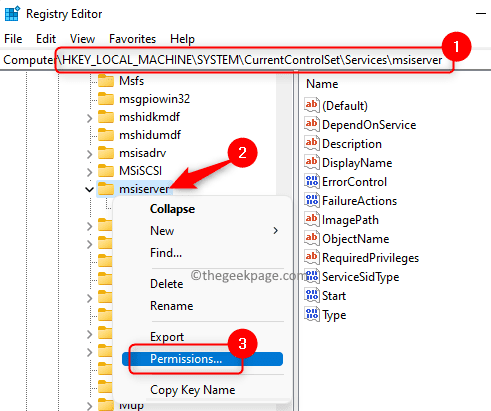Open the Favorites menu
Image resolution: width=491 pixels, height=411 pixels.
(132, 39)
